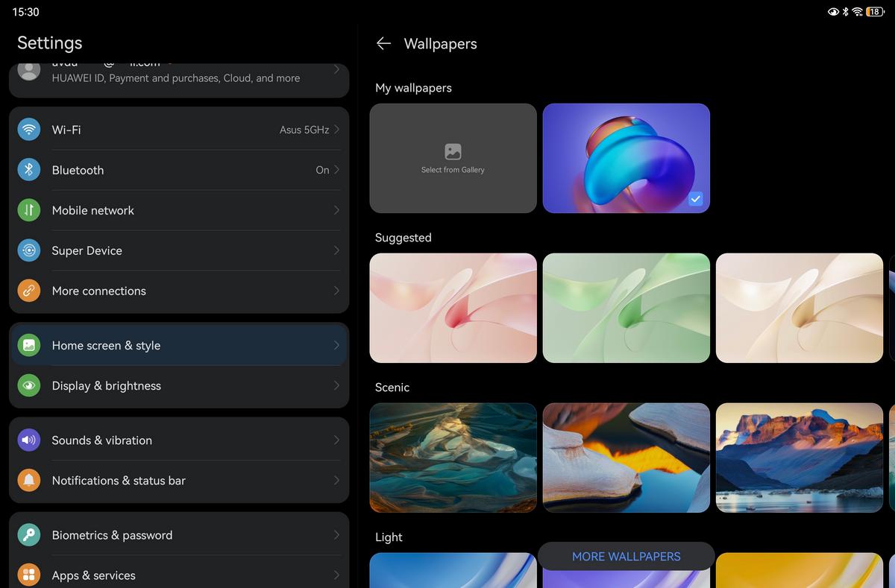Tap the Asus 5GHz network name
The width and height of the screenshot is (895, 588).
pyautogui.click(x=304, y=130)
